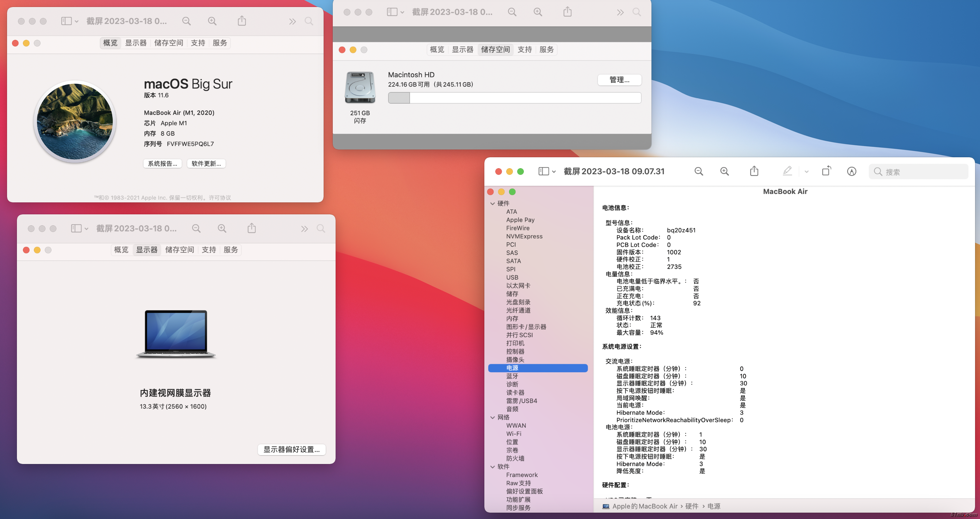This screenshot has height=519, width=980.
Task: Open sidebar view options chevron in front window
Action: (x=554, y=172)
